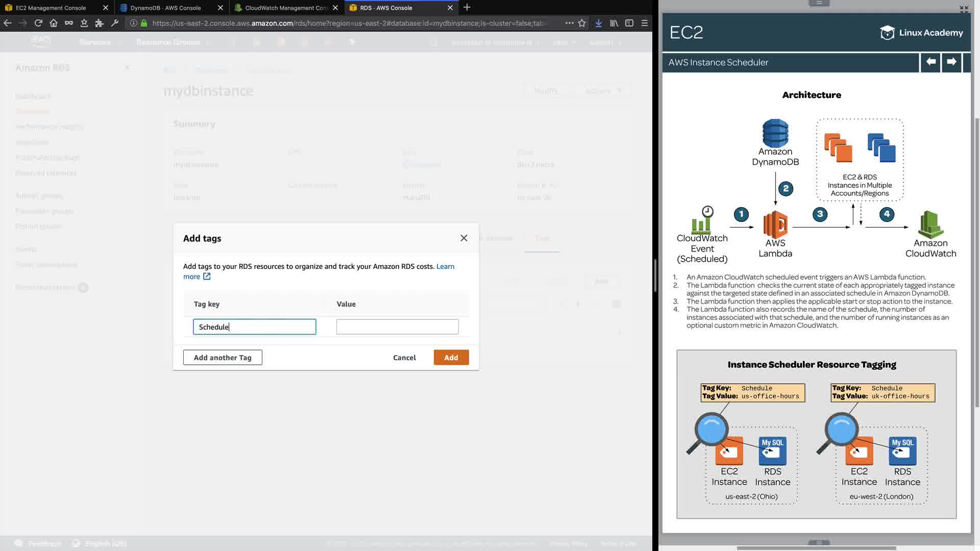The width and height of the screenshot is (980, 551).
Task: Open the Firefox hamburger menu
Action: coord(645,23)
